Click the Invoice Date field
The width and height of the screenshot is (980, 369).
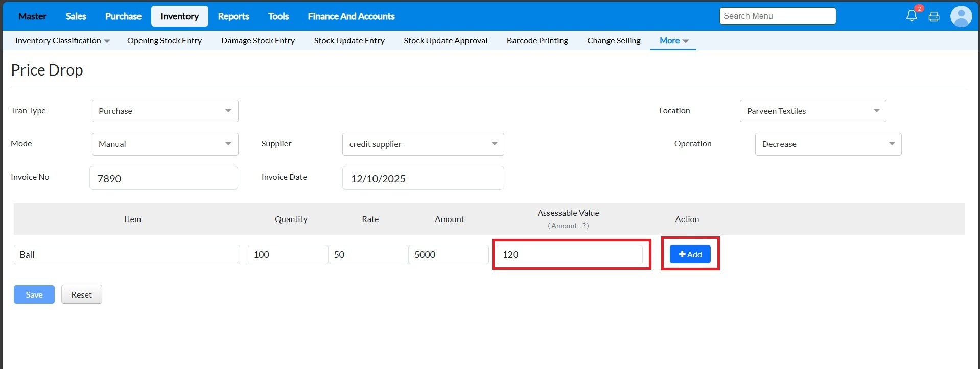pyautogui.click(x=423, y=178)
